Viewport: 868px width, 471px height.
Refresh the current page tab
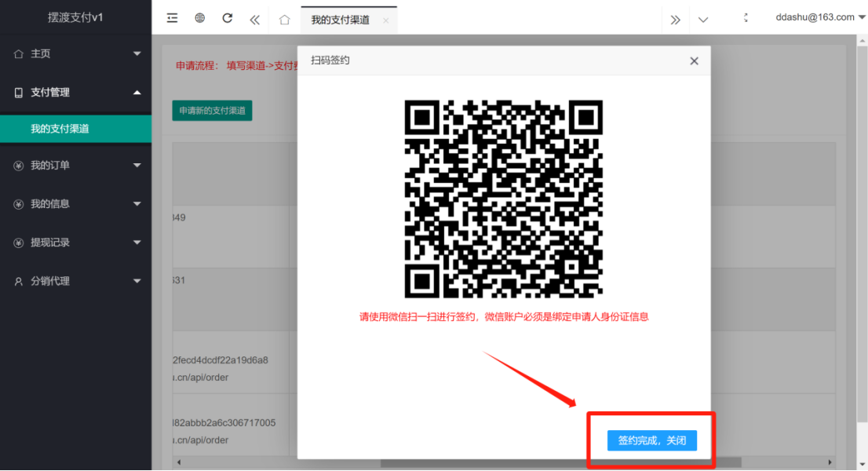click(227, 18)
